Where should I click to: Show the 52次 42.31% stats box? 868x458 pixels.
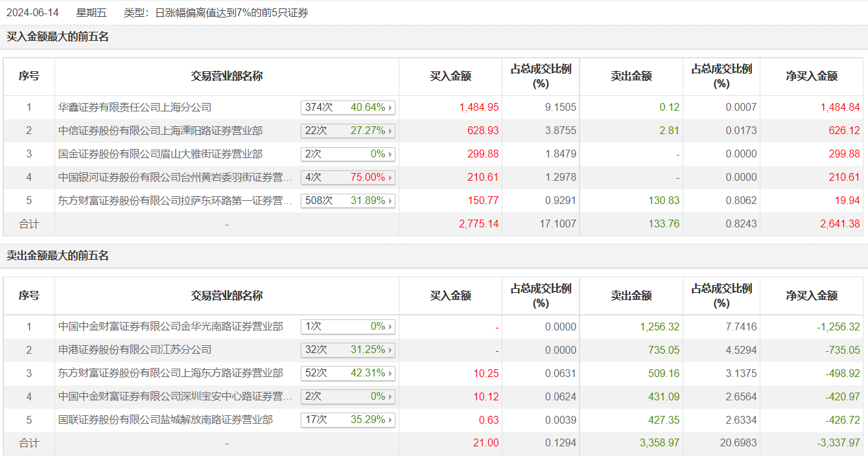[348, 373]
